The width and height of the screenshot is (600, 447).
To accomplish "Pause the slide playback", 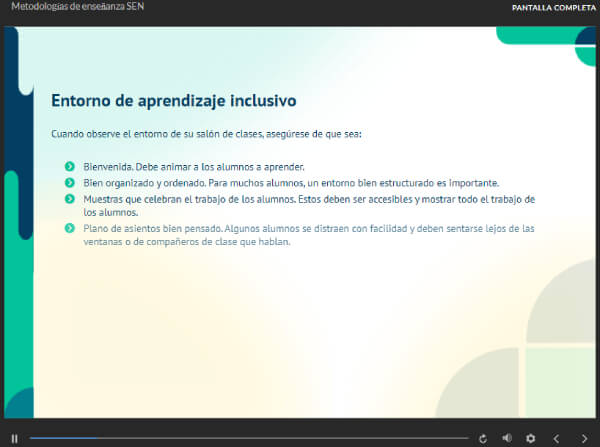I will [x=15, y=439].
